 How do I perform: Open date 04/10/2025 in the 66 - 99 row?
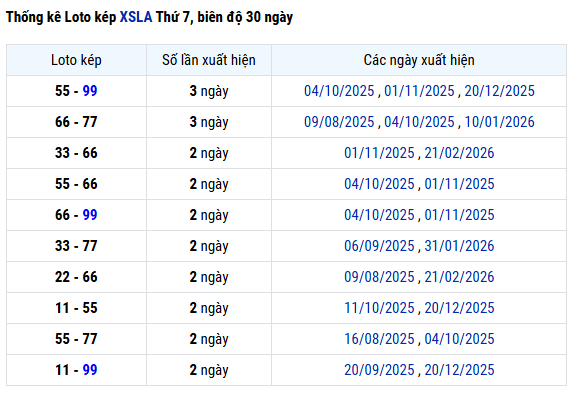[379, 215]
